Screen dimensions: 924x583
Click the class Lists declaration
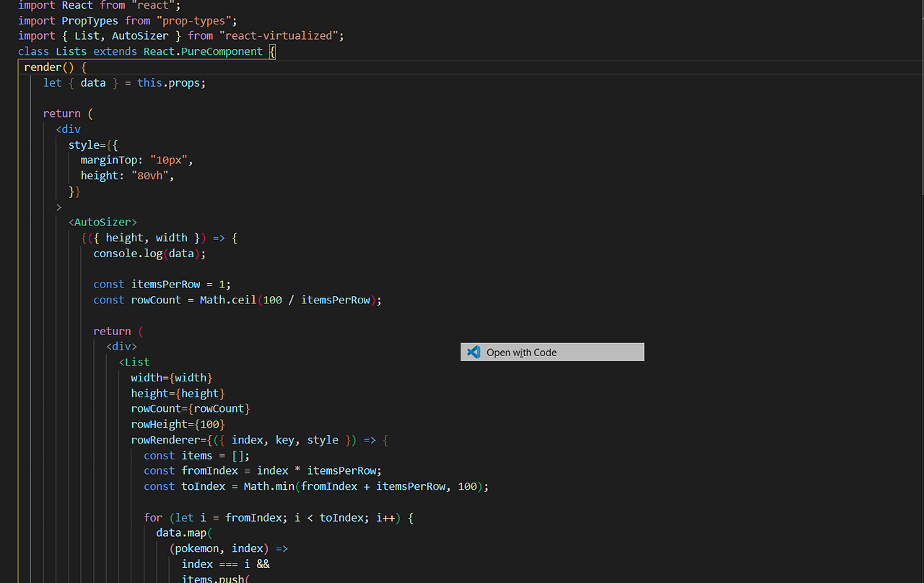[x=71, y=51]
